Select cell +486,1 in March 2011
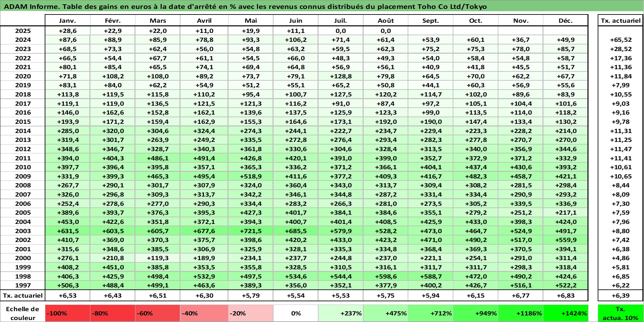This screenshot has height=322, width=644. (x=158, y=158)
